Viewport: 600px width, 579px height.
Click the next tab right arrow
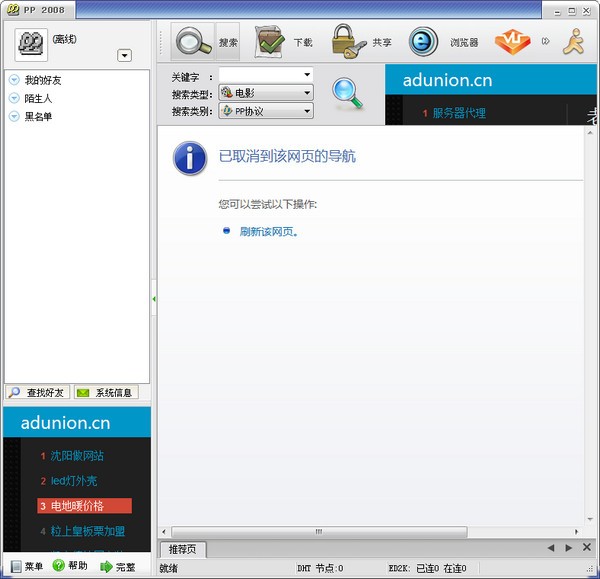[569, 548]
